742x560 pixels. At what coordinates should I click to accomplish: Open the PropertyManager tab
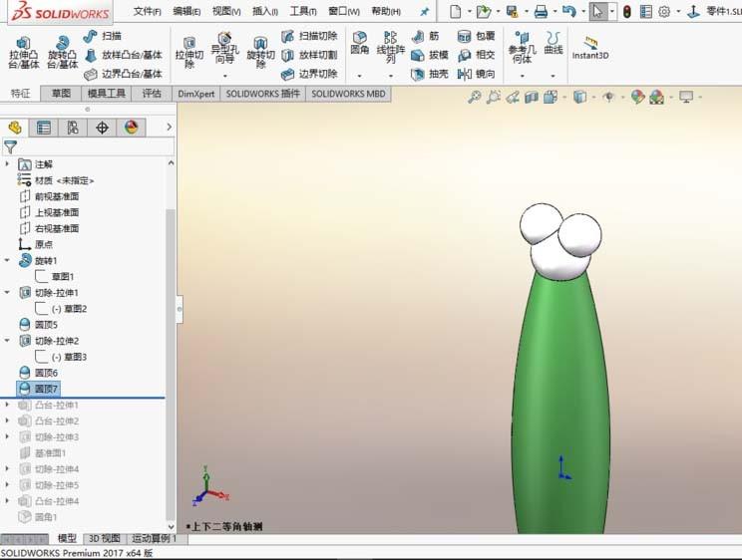(x=44, y=128)
